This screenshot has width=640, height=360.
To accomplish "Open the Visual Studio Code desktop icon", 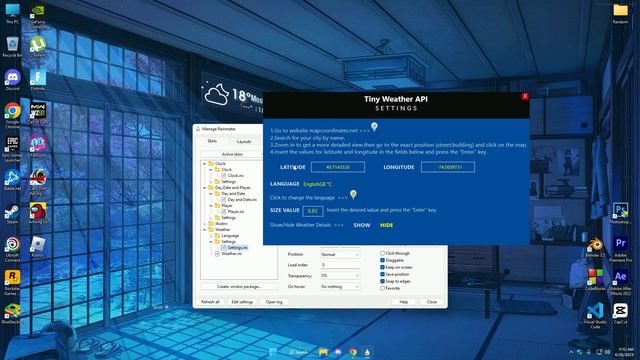I will 595,316.
